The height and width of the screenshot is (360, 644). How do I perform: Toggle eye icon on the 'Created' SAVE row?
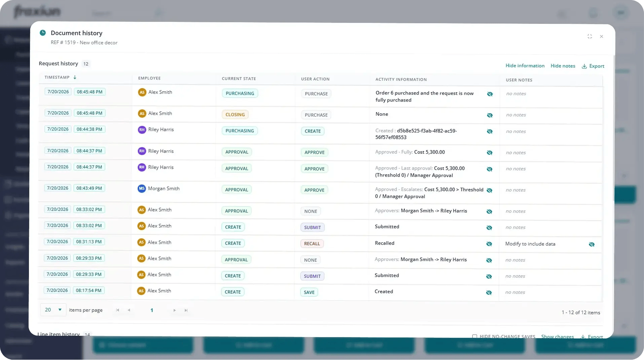pos(489,293)
